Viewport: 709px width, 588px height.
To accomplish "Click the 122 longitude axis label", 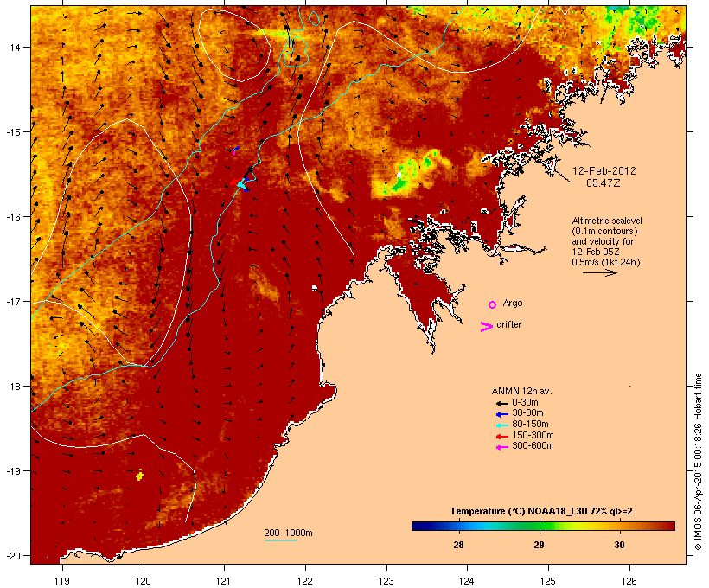I will click(x=305, y=581).
